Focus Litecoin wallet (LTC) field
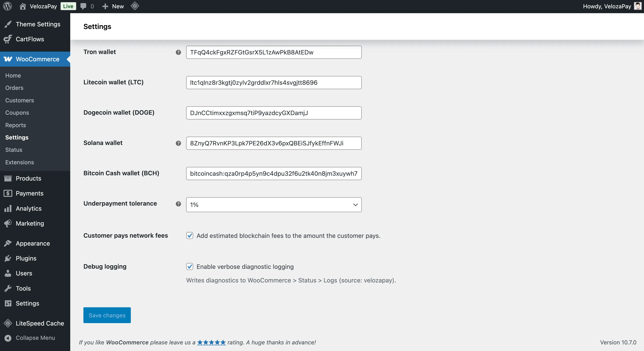The width and height of the screenshot is (644, 351). (274, 83)
